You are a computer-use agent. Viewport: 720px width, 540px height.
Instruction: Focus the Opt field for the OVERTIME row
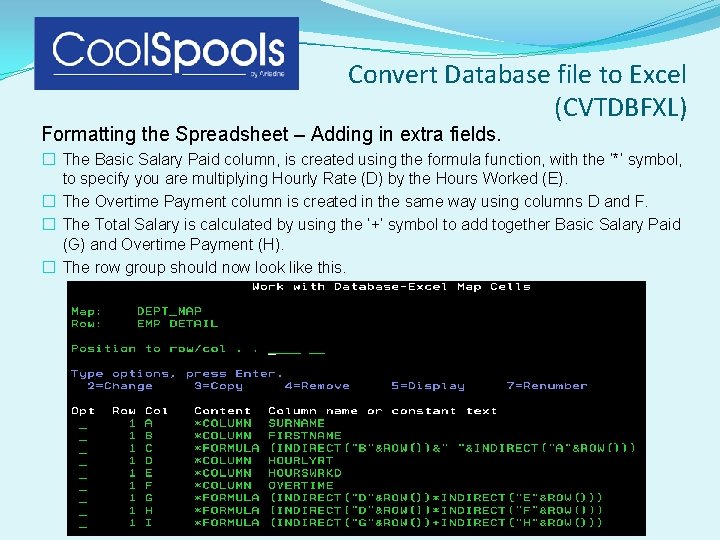[83, 486]
